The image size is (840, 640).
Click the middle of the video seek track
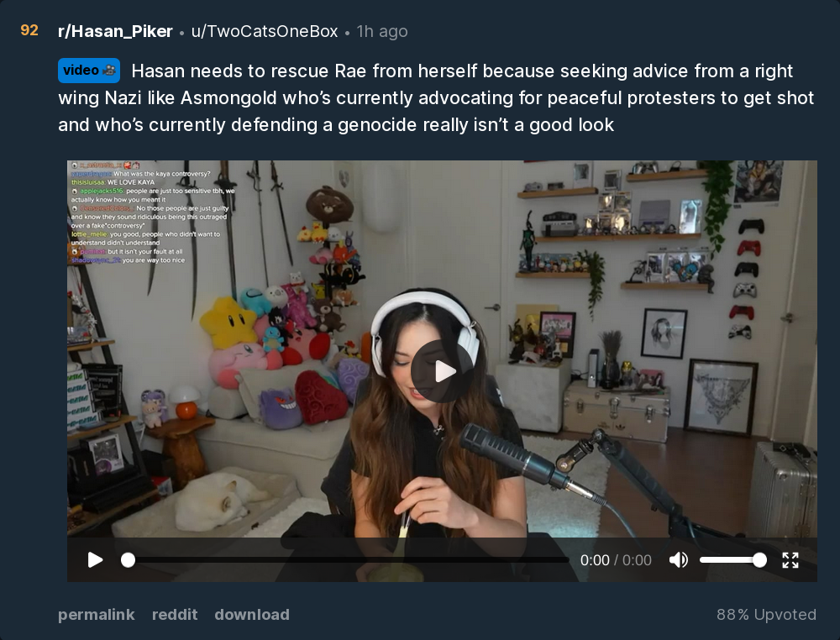click(x=349, y=560)
